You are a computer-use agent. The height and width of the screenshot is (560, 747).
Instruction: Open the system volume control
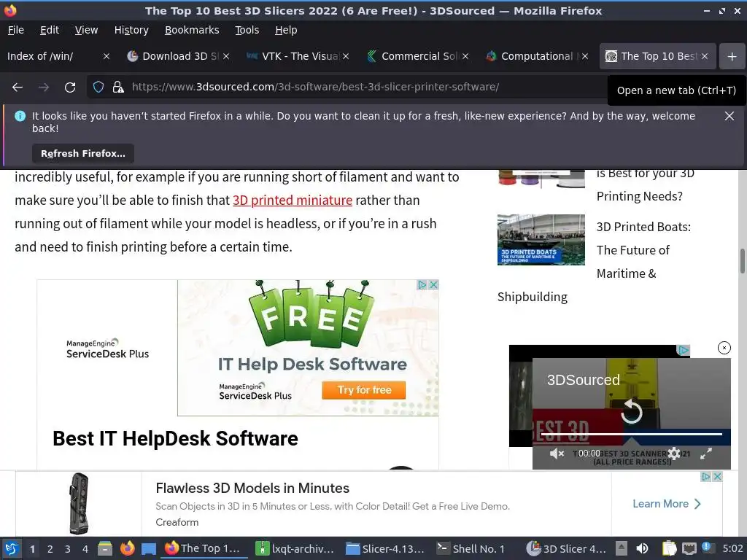[642, 548]
